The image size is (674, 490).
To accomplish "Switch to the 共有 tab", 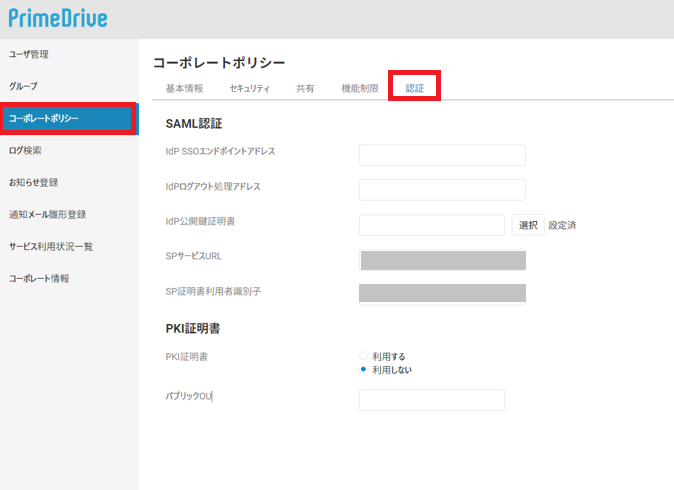I will click(305, 88).
